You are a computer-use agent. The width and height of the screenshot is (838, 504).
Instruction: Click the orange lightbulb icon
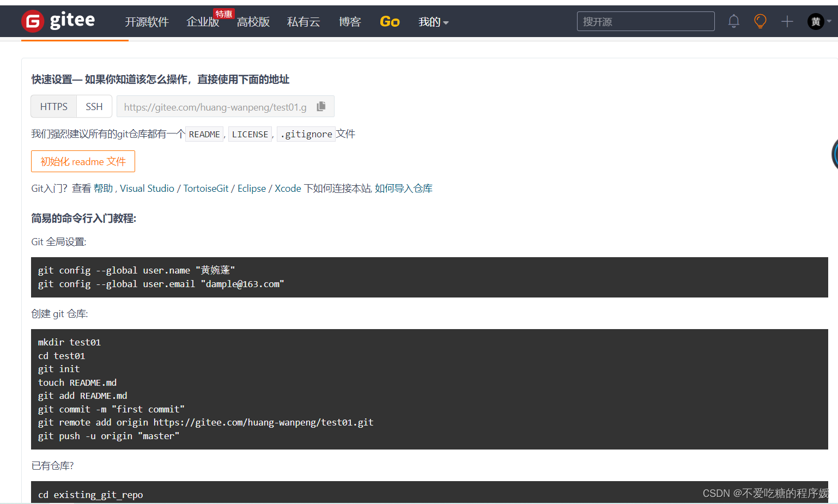(x=760, y=21)
